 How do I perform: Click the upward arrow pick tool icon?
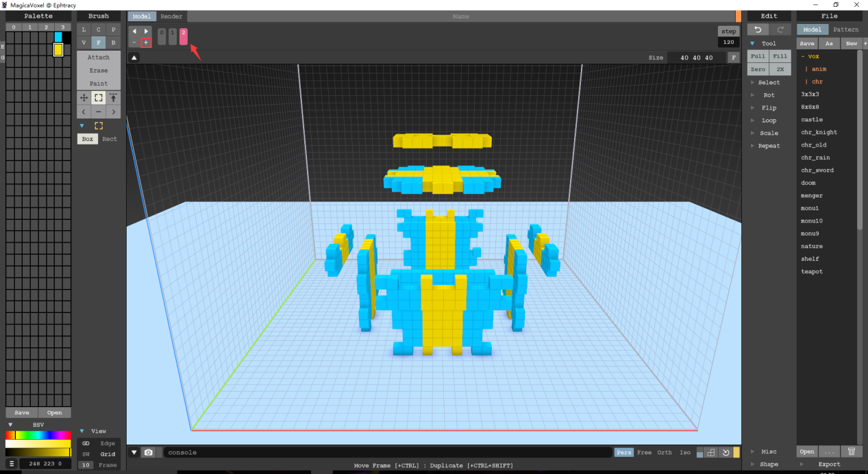point(114,98)
